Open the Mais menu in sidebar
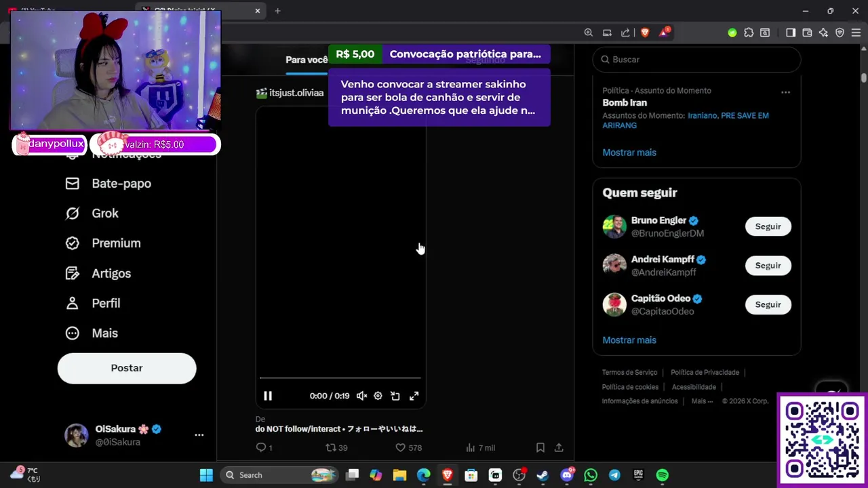Image resolution: width=868 pixels, height=488 pixels. (91, 333)
